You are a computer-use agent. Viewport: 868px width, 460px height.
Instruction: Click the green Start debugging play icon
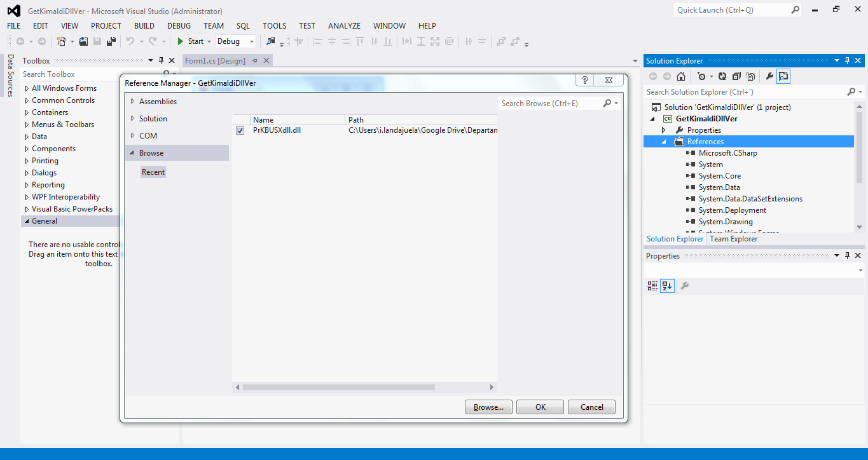(181, 41)
